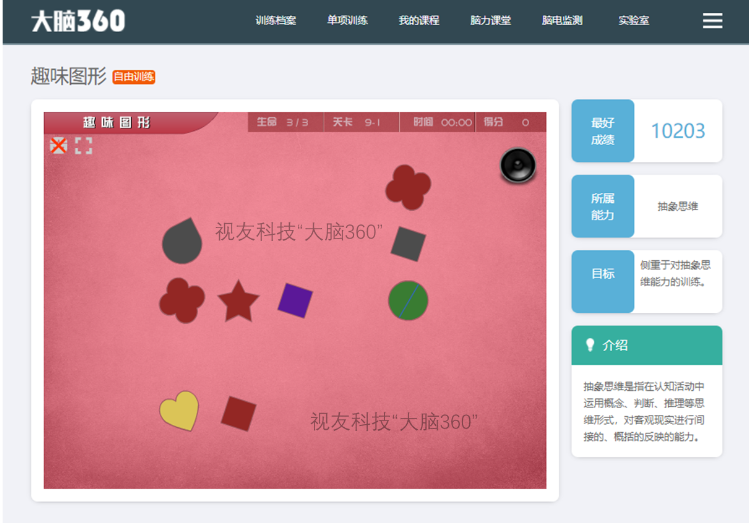Image resolution: width=749 pixels, height=523 pixels.
Task: Open the hamburger menu
Action: (x=712, y=21)
